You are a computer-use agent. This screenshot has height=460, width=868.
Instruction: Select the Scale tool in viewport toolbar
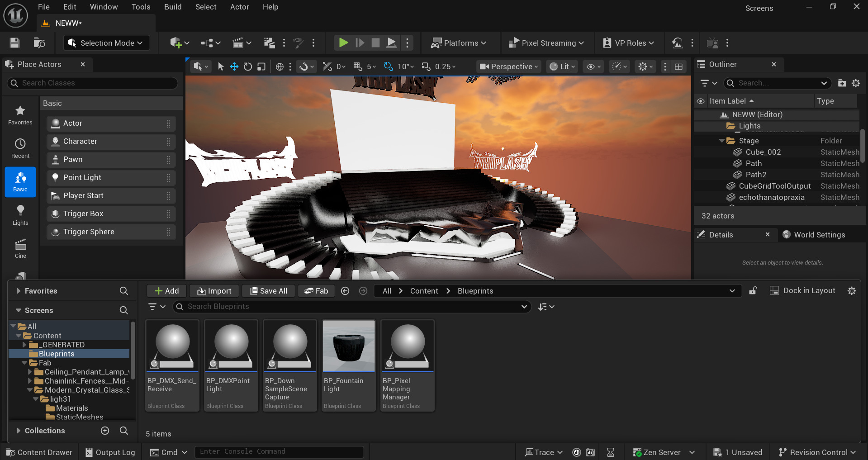[261, 66]
